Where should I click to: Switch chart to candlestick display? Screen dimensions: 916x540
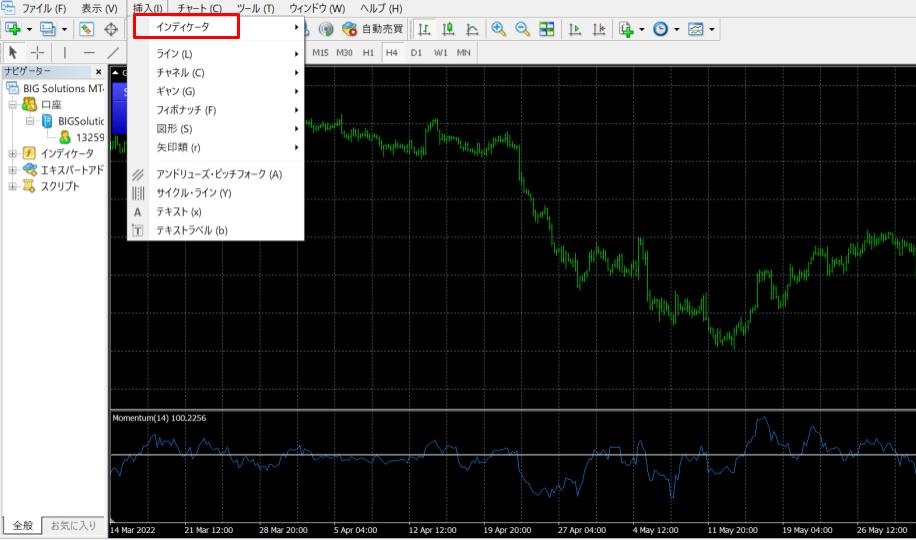(448, 29)
